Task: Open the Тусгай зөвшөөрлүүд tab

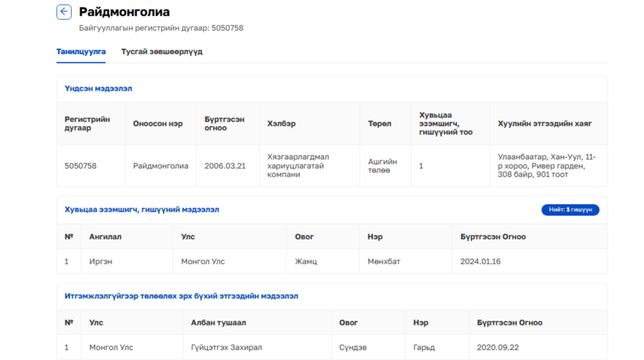Action: pos(161,52)
